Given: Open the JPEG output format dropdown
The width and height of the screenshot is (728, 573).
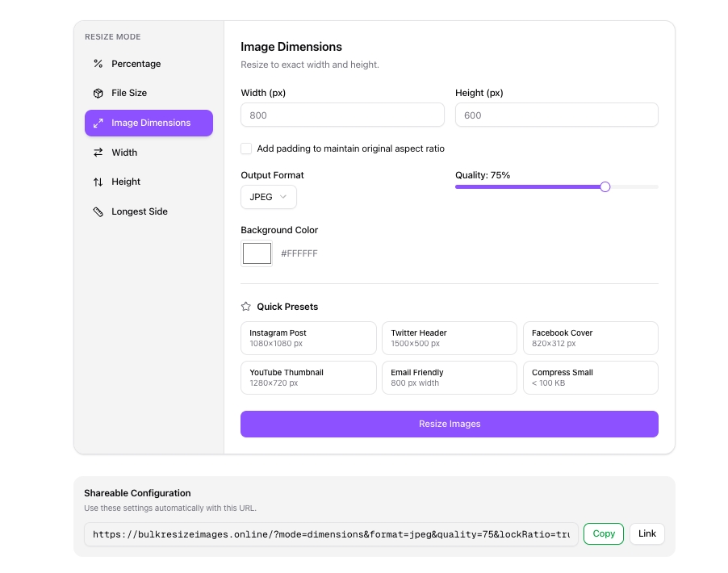Looking at the screenshot, I should [268, 197].
